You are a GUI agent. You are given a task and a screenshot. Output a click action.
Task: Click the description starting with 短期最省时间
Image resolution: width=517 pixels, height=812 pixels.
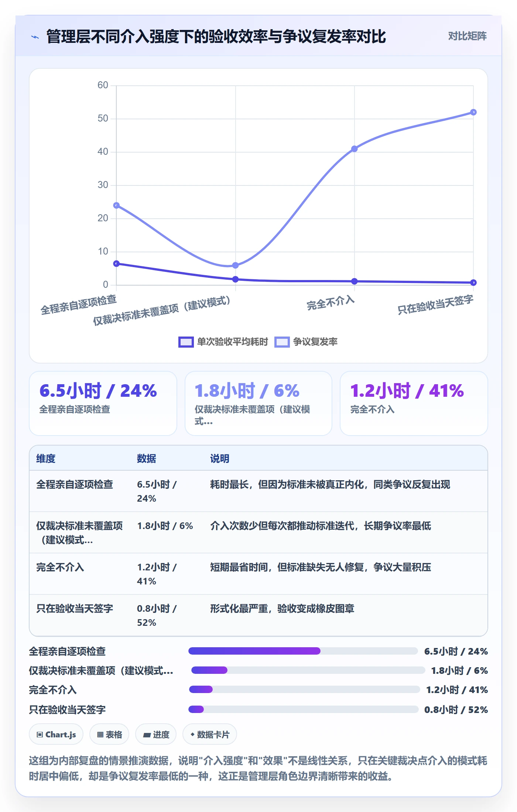(321, 567)
